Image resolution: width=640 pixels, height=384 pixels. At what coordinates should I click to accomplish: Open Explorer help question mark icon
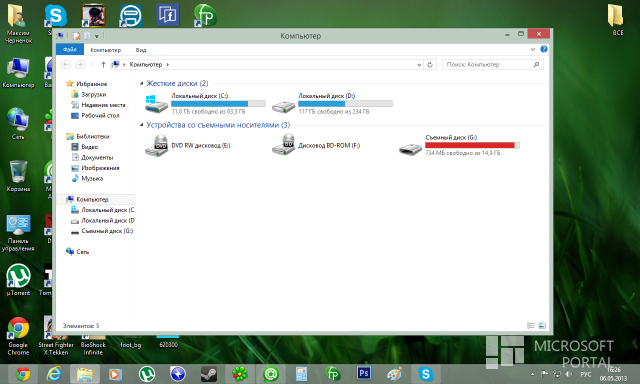pyautogui.click(x=544, y=49)
